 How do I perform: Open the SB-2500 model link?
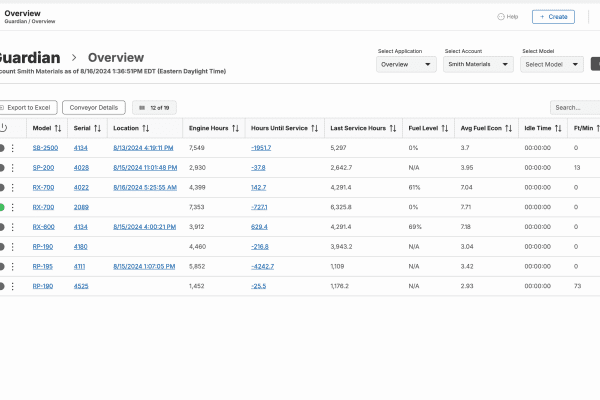click(x=45, y=148)
